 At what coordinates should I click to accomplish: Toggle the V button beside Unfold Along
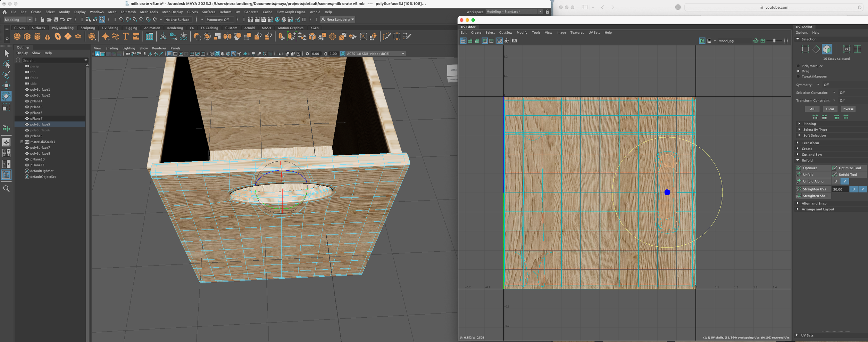845,181
